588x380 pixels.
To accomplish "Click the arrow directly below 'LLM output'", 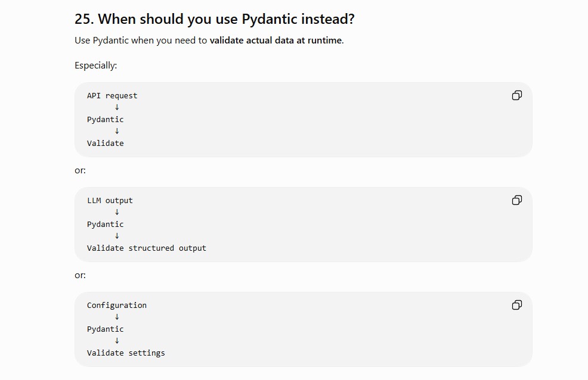I will click(117, 212).
